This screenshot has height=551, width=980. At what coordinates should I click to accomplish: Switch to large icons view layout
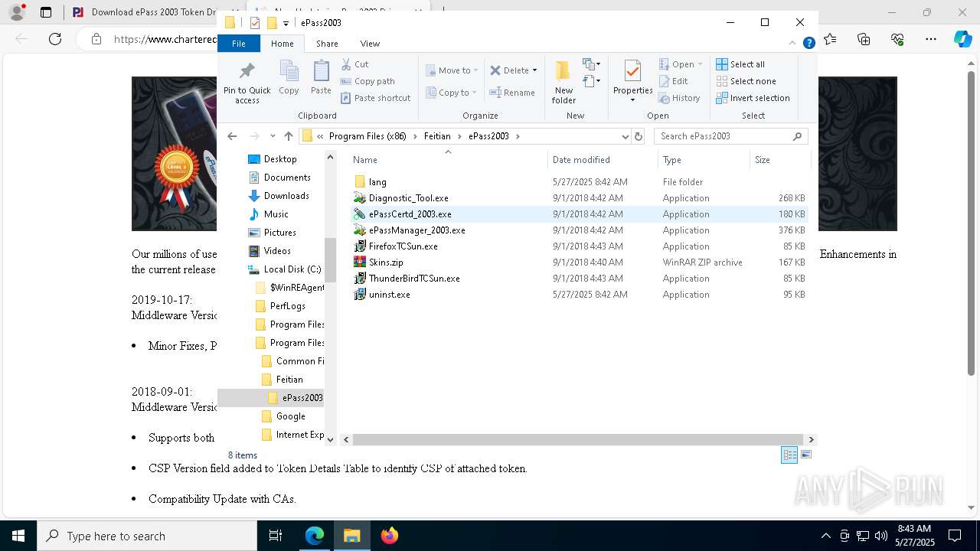coord(805,455)
